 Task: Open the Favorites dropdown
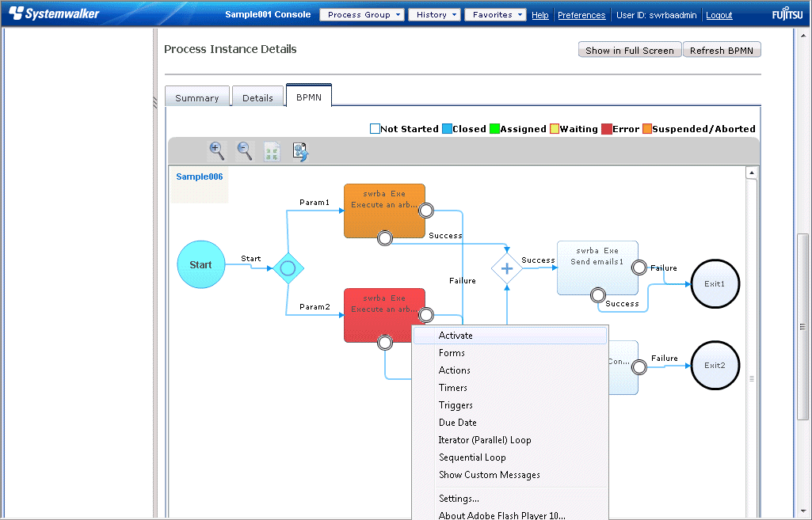495,15
